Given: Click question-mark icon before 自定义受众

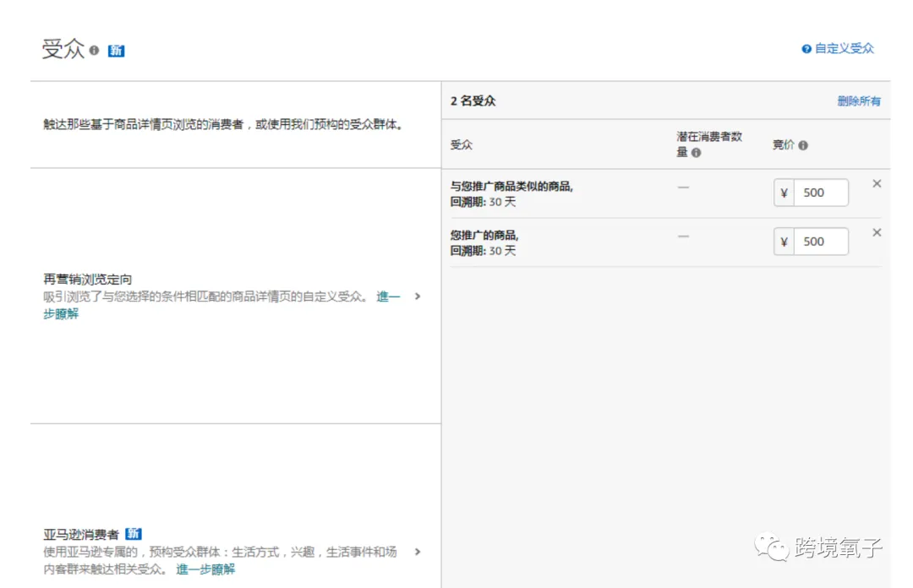Looking at the screenshot, I should pyautogui.click(x=806, y=49).
